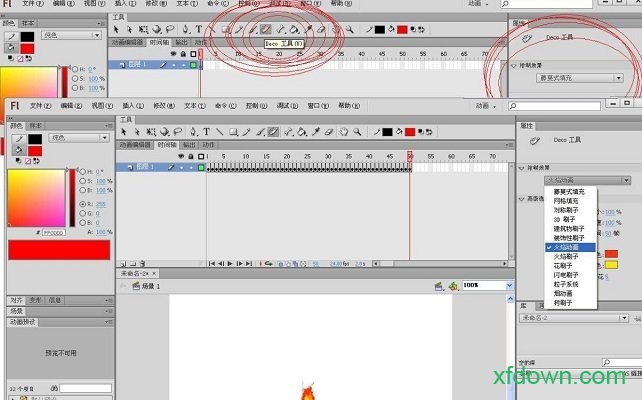Select the Hand tool in front window
Screen dimensions: 642x400
pyautogui.click(x=344, y=131)
